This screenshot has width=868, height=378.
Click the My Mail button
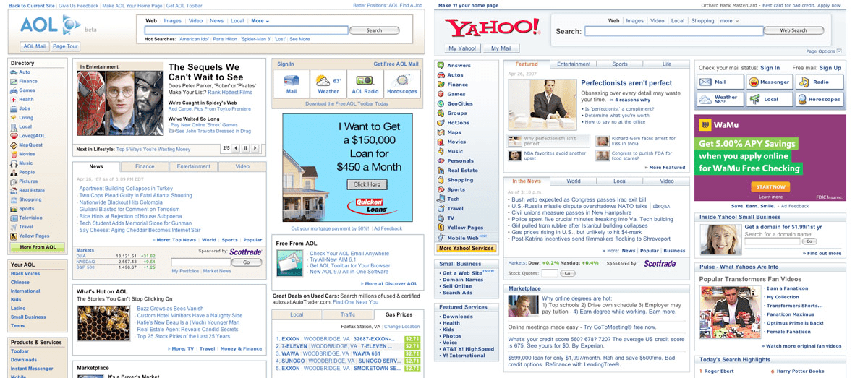[501, 48]
